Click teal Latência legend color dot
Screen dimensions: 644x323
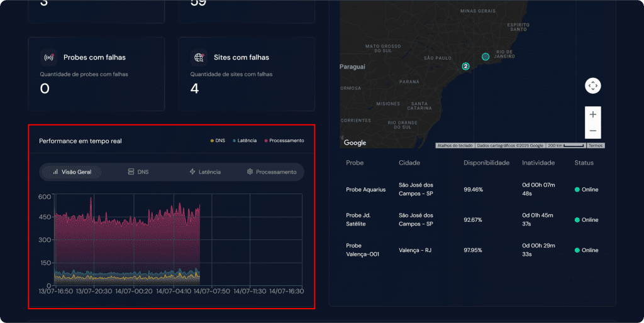(234, 141)
